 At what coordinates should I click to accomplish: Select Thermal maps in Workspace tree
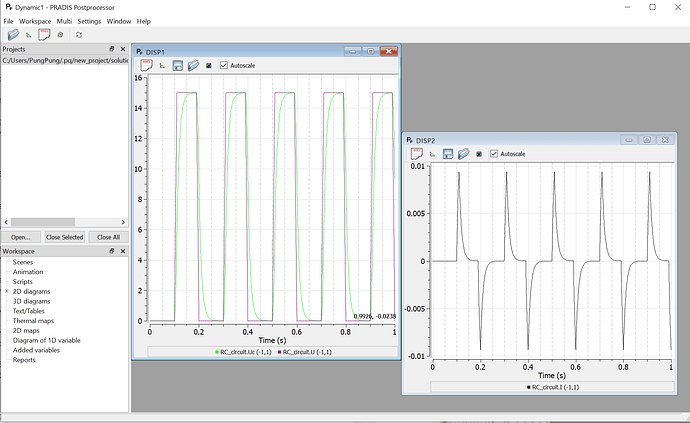33,321
